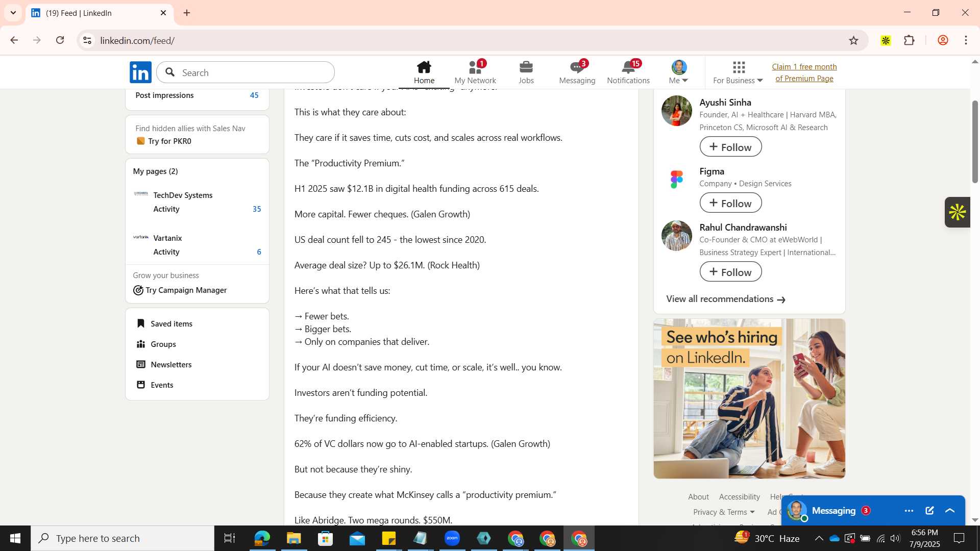Expand Privacy & Terms dropdown
The width and height of the screenshot is (980, 551).
(724, 512)
